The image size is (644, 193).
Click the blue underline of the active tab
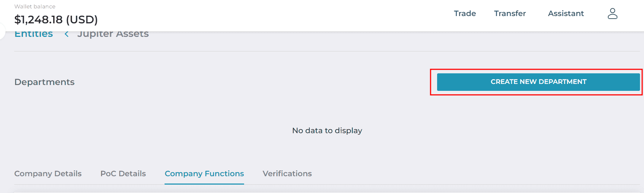[x=204, y=184]
